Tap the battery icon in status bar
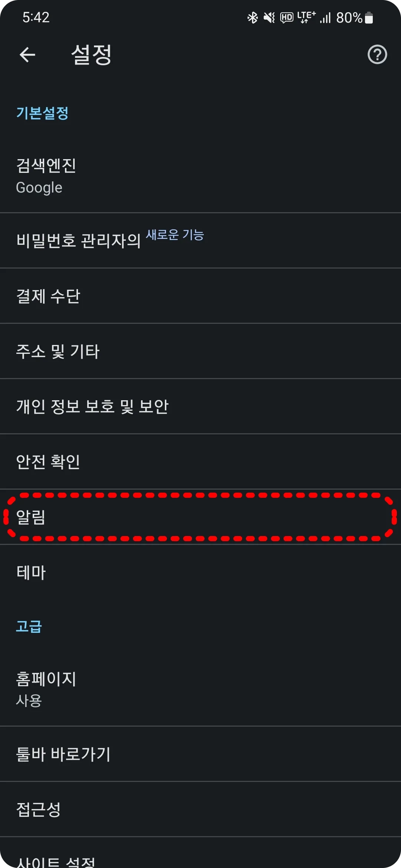 point(369,17)
